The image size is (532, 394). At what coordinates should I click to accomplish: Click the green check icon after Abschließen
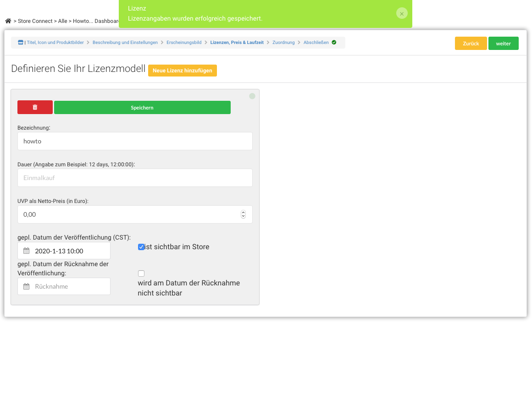(334, 43)
